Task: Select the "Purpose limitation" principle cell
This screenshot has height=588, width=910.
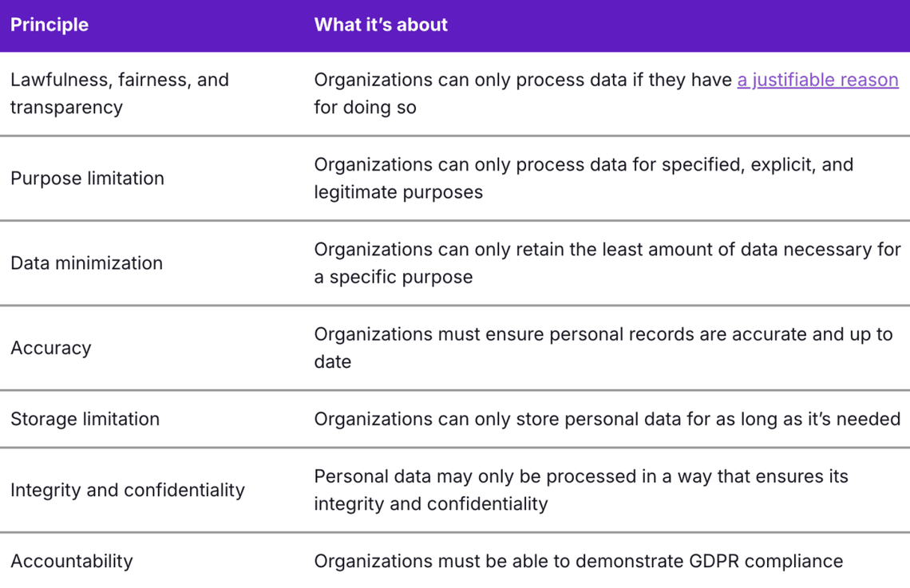Action: (87, 178)
